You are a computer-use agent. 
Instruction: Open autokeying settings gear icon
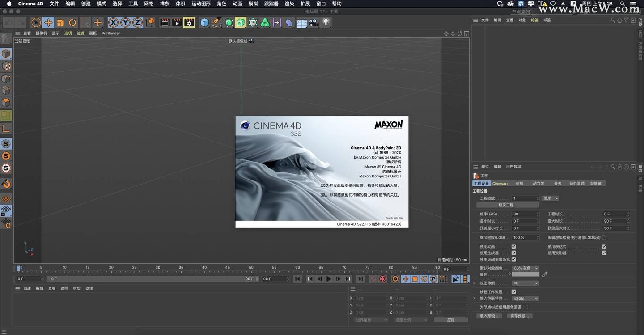(x=395, y=279)
